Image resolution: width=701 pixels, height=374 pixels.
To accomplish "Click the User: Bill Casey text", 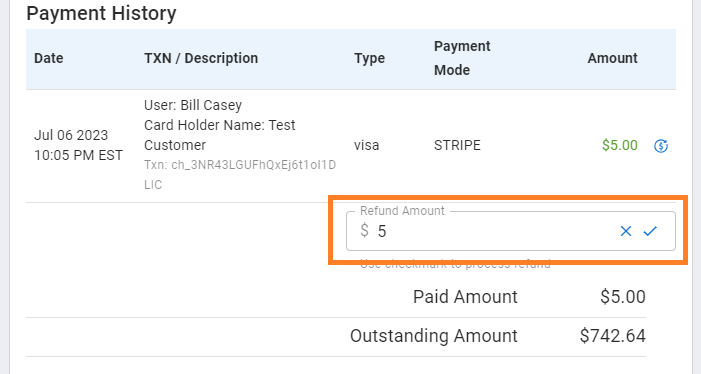I will click(x=193, y=105).
